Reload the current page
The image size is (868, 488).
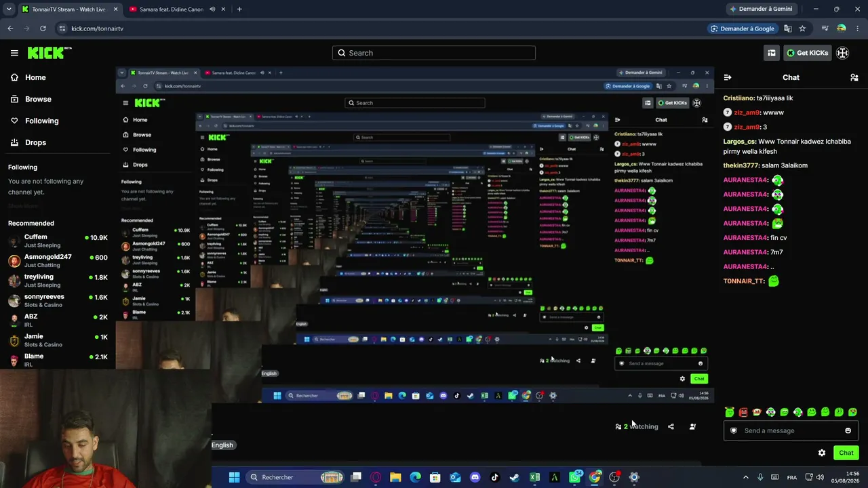click(x=43, y=28)
